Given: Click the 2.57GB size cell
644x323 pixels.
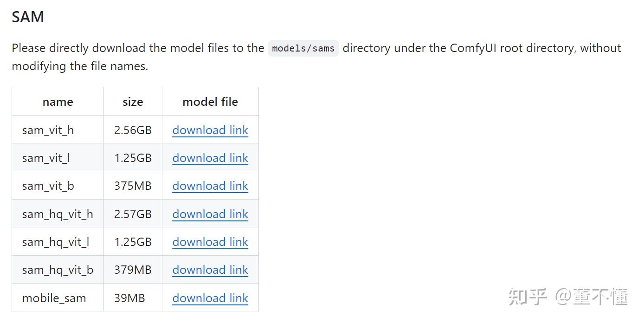Looking at the screenshot, I should coord(133,214).
